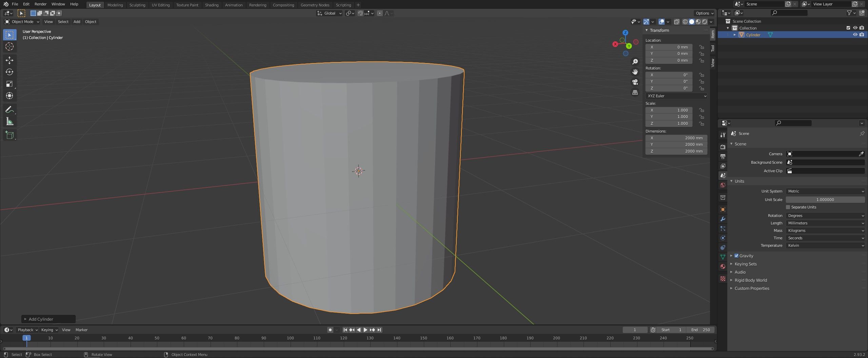
Task: Click the pan hand viewport button
Action: (x=635, y=72)
